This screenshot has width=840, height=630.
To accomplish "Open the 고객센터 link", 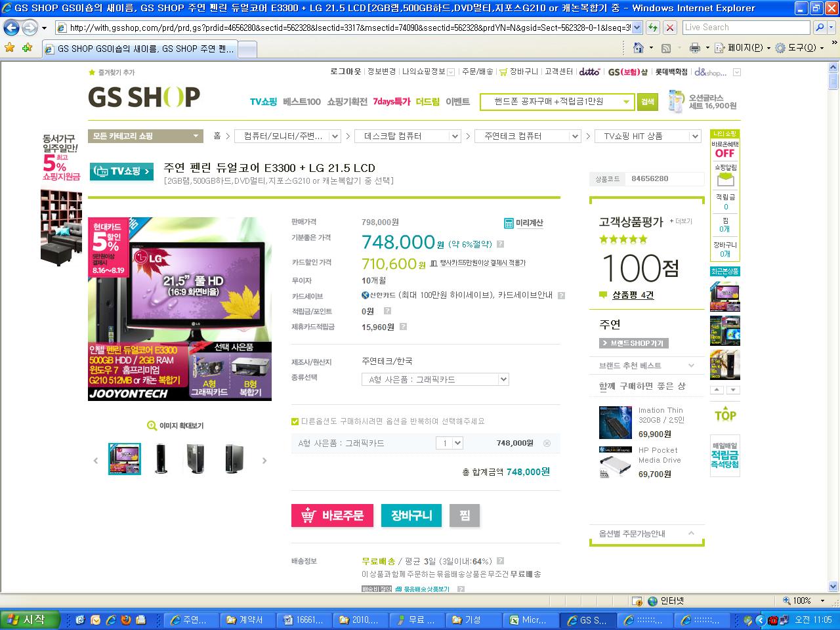I will coord(558,72).
